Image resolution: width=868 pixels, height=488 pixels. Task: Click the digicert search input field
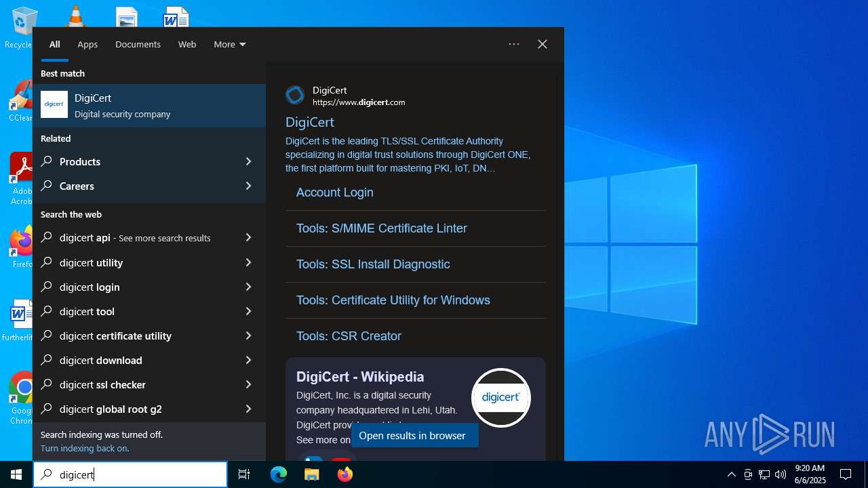click(130, 474)
